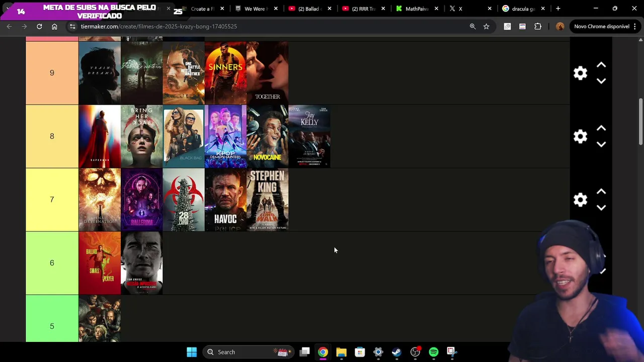
Task: Open a new browser tab
Action: pyautogui.click(x=558, y=9)
